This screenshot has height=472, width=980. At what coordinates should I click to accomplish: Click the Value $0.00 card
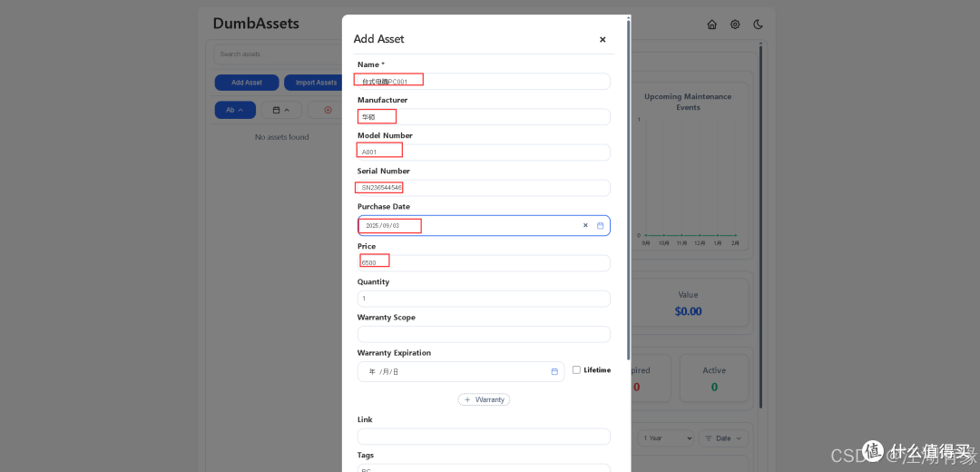coord(688,302)
